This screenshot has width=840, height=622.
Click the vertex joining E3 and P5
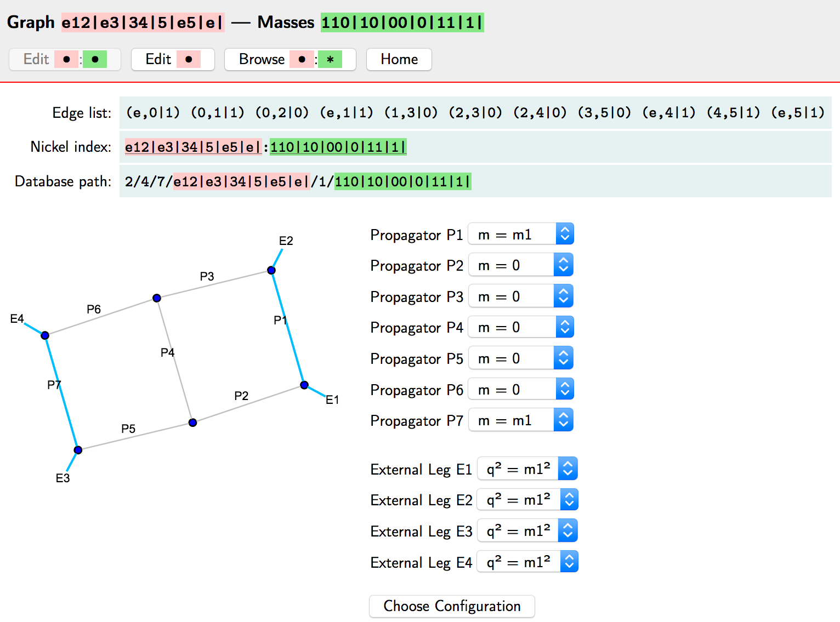(x=78, y=450)
